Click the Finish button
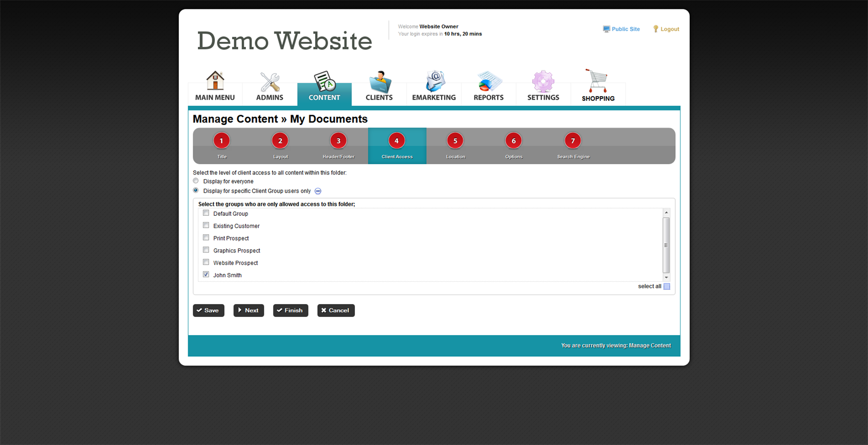Screen dimensions: 868x445 [290, 310]
